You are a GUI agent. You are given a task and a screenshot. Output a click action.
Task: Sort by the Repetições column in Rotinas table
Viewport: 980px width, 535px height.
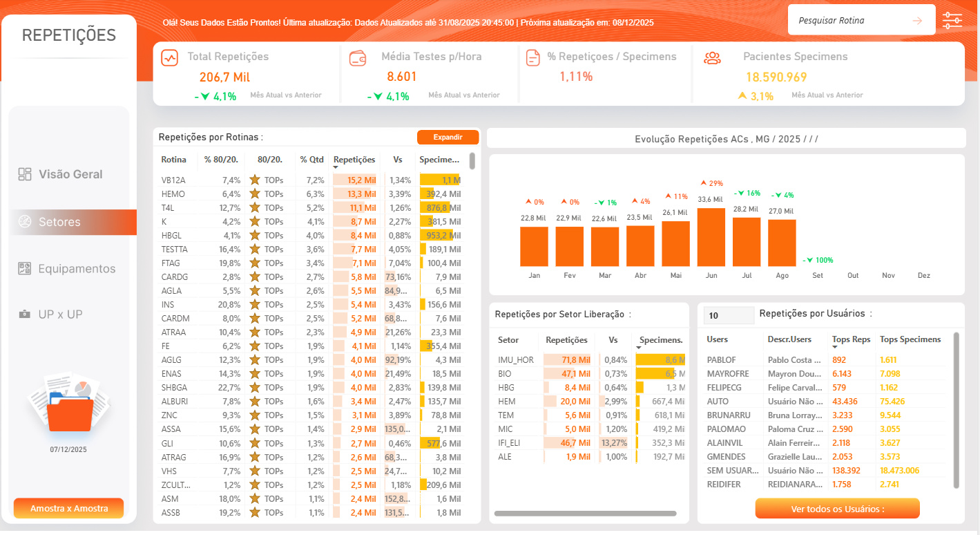[x=354, y=160]
